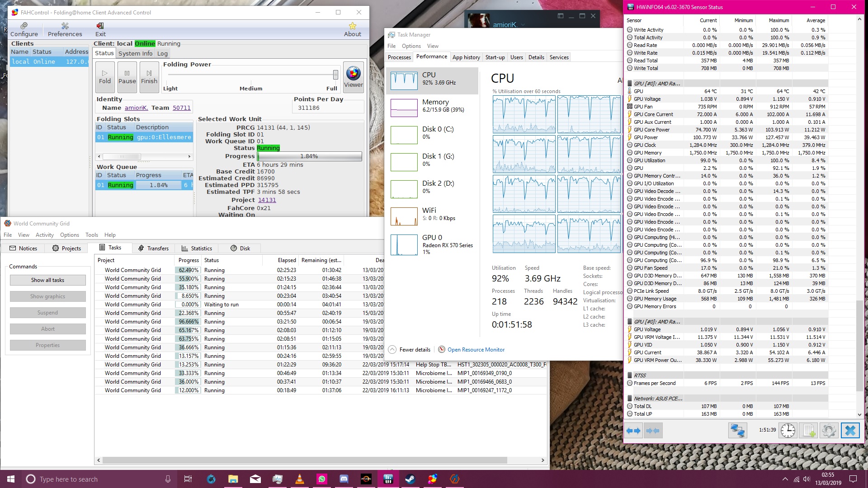Click the amioriK. name link in Identity
Screen dimensions: 868x488
click(137, 108)
